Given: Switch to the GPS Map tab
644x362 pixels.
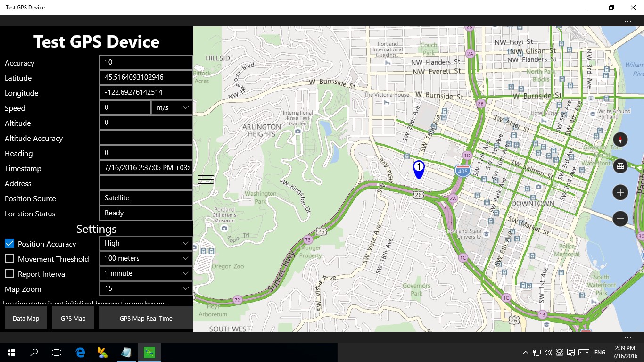Looking at the screenshot, I should point(73,318).
